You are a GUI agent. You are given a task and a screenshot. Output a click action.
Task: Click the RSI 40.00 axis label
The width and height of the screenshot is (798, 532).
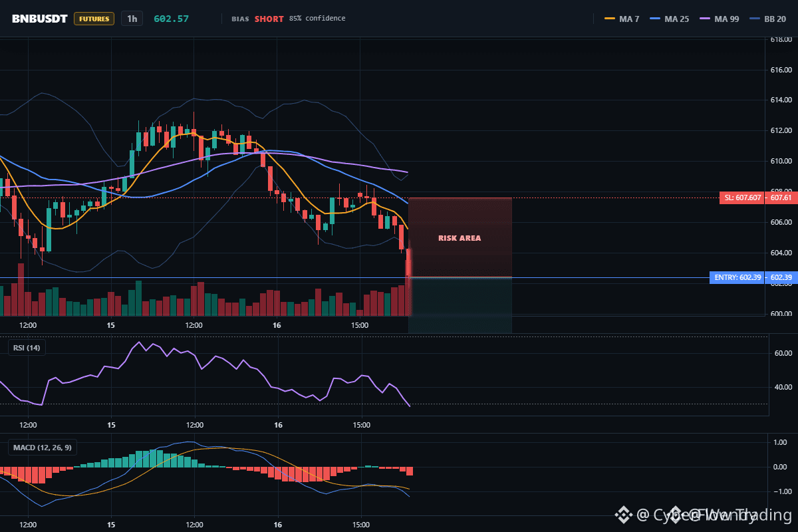[x=783, y=387]
